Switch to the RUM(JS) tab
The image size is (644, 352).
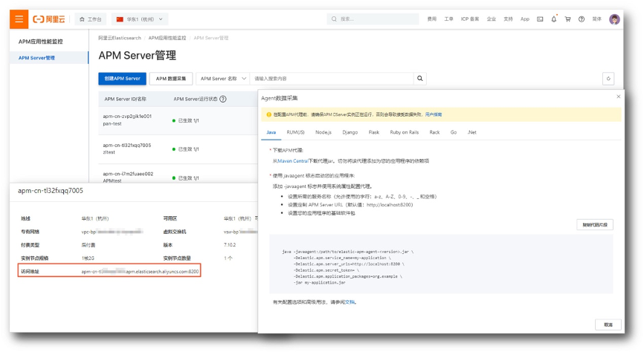[295, 132]
